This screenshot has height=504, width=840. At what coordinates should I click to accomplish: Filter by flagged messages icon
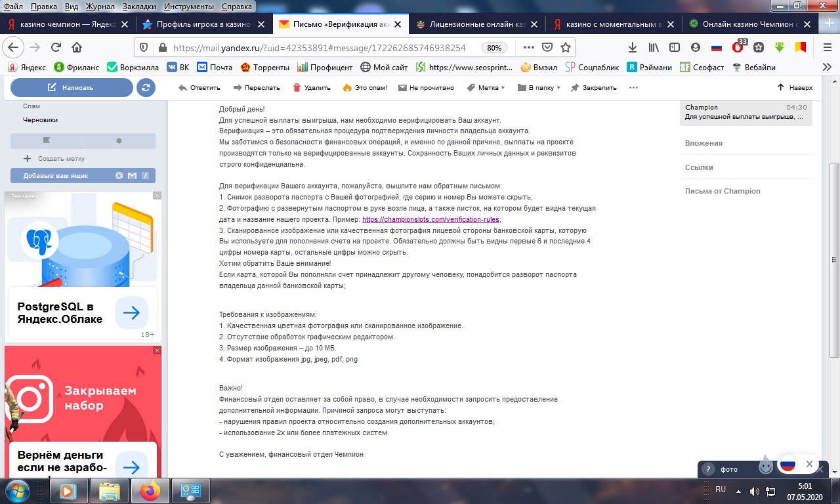click(47, 140)
